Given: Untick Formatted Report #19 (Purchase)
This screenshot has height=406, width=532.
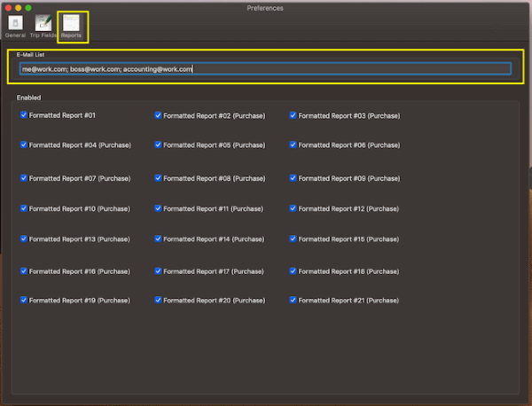Looking at the screenshot, I should tap(24, 301).
